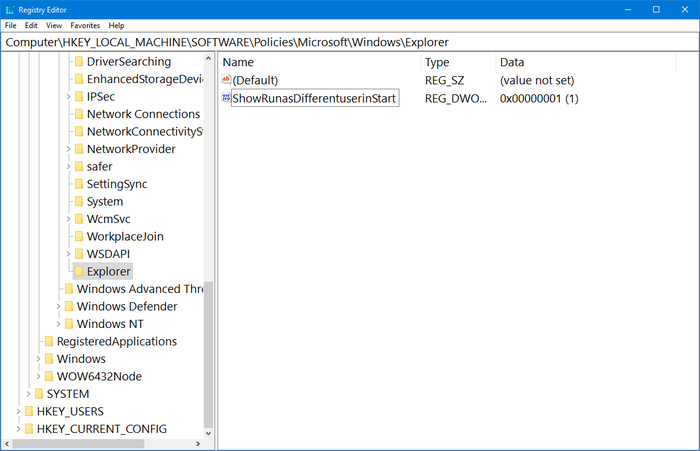Screen dimensions: 700x451
Task: Click the SYSTEM hive folder icon
Action: click(x=39, y=393)
